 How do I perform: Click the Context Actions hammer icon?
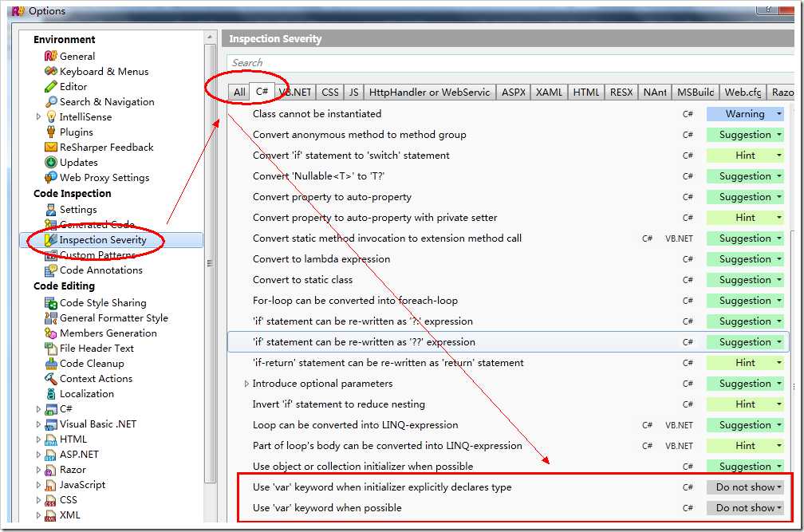pos(51,379)
